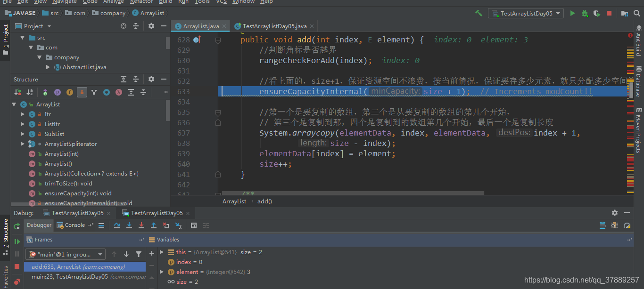Click Show Execution Point icon
644x289 pixels.
(101, 225)
